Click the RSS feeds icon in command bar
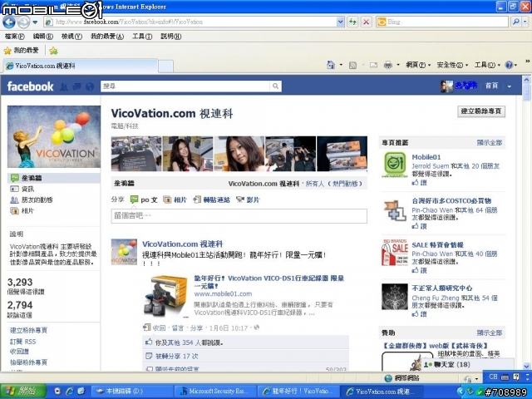532x399 pixels. (352, 65)
